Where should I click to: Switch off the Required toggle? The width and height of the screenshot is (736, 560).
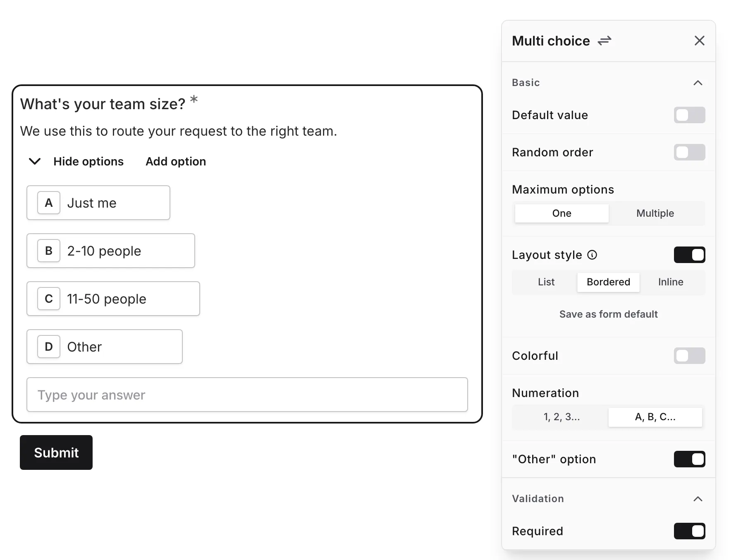pos(689,531)
